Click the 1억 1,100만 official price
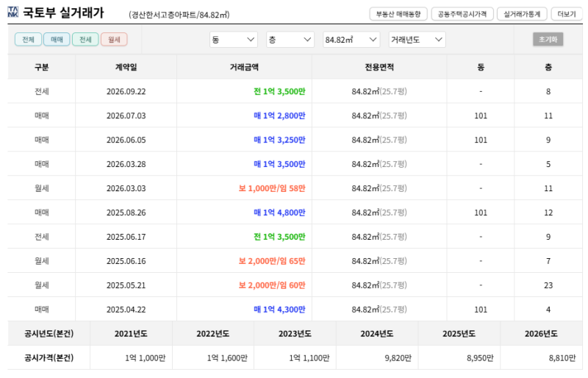The width and height of the screenshot is (588, 378). (309, 358)
